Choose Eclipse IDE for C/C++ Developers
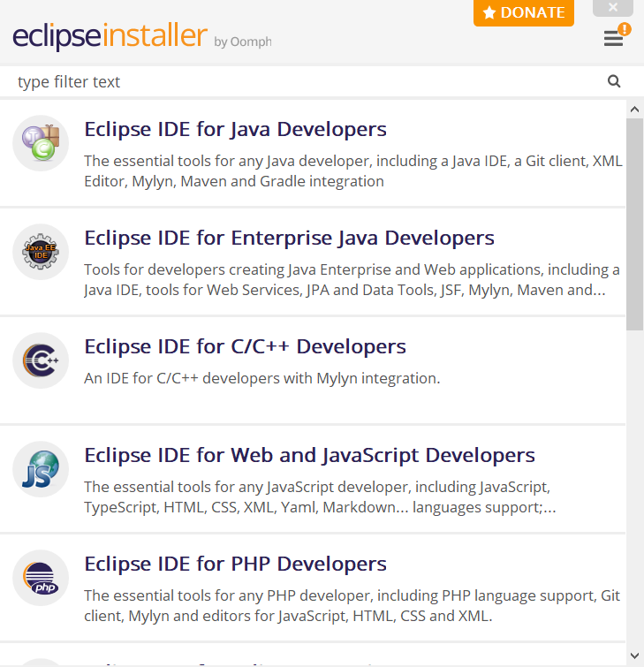This screenshot has height=667, width=644. (245, 346)
